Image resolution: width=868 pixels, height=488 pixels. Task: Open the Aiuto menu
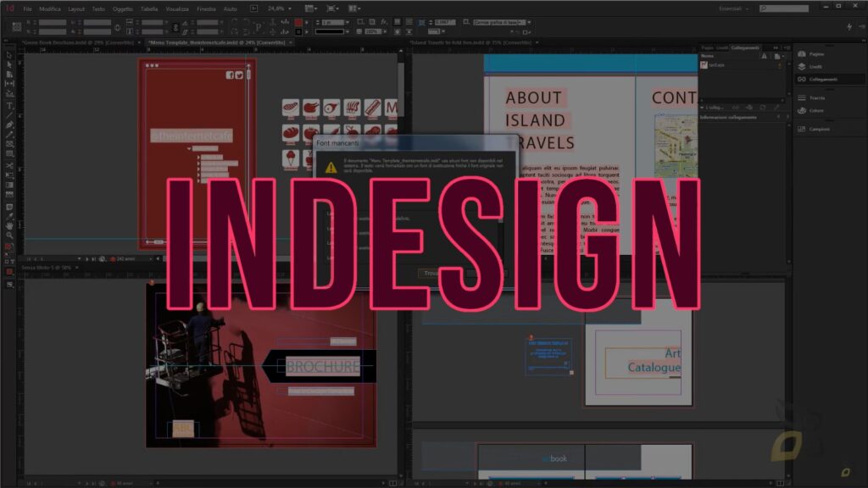(230, 8)
